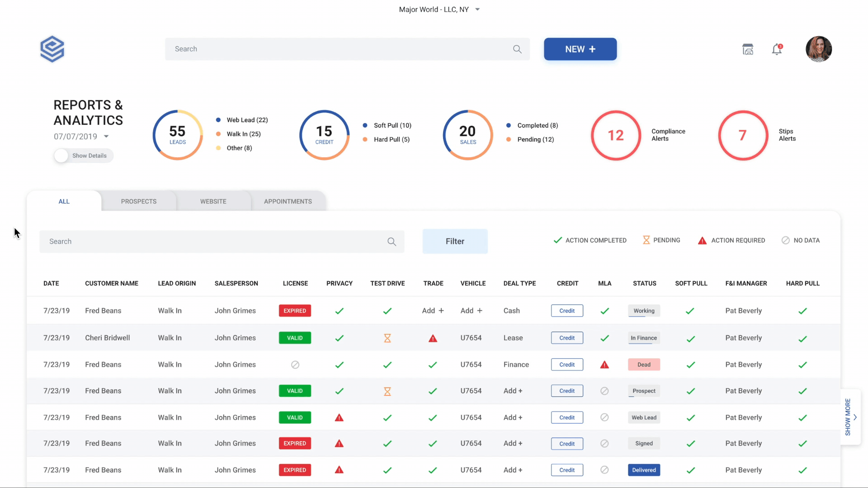Click the notification bell icon
The height and width of the screenshot is (488, 868).
click(x=777, y=49)
